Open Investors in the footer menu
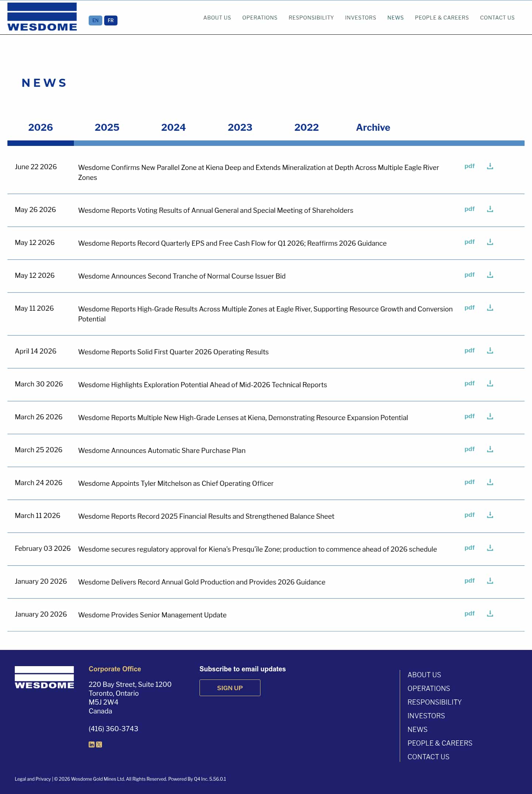532x794 pixels. pyautogui.click(x=426, y=716)
